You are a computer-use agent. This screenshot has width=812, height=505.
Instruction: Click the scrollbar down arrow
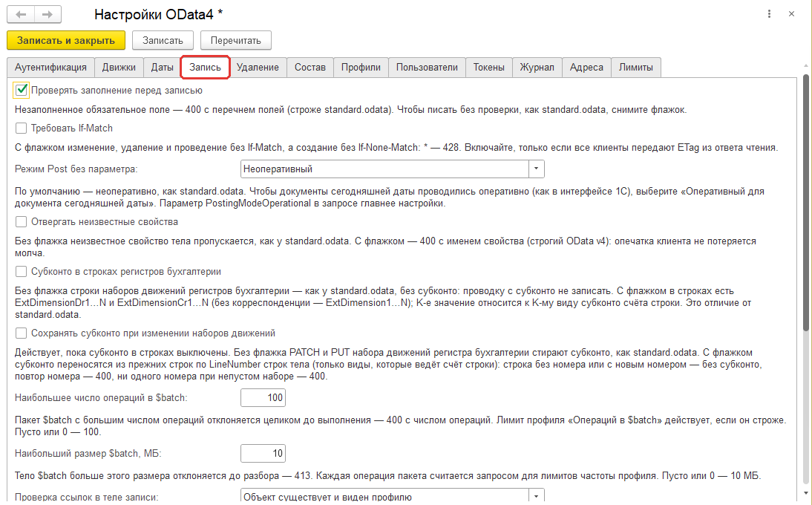806,494
